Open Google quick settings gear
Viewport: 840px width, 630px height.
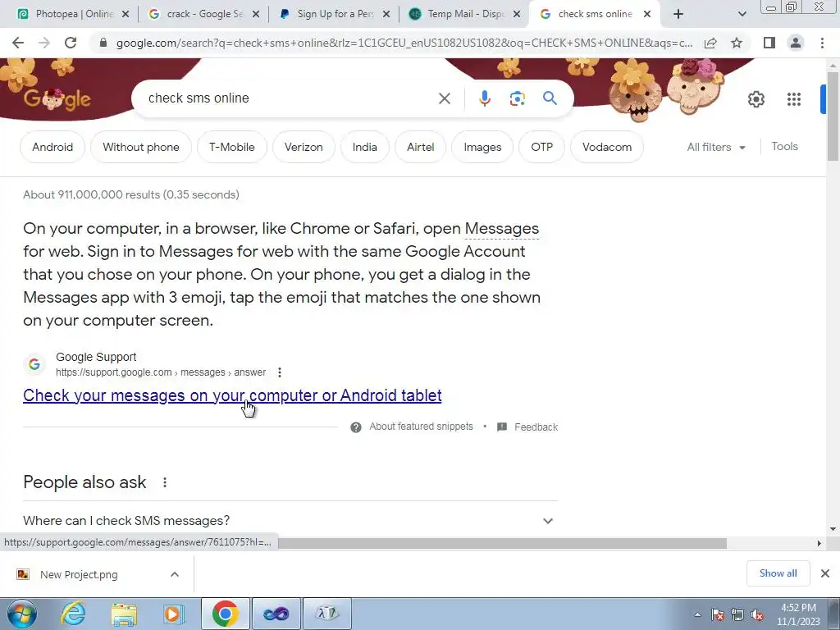(756, 99)
